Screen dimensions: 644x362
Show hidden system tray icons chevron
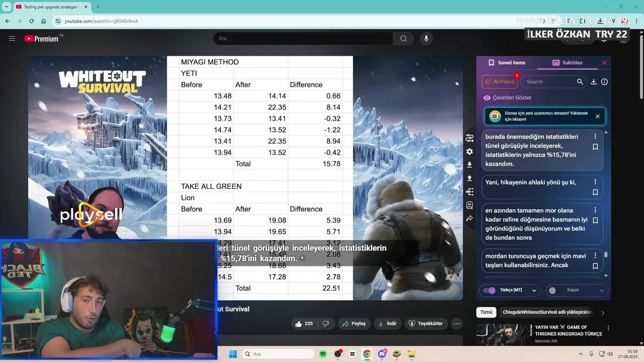click(580, 354)
